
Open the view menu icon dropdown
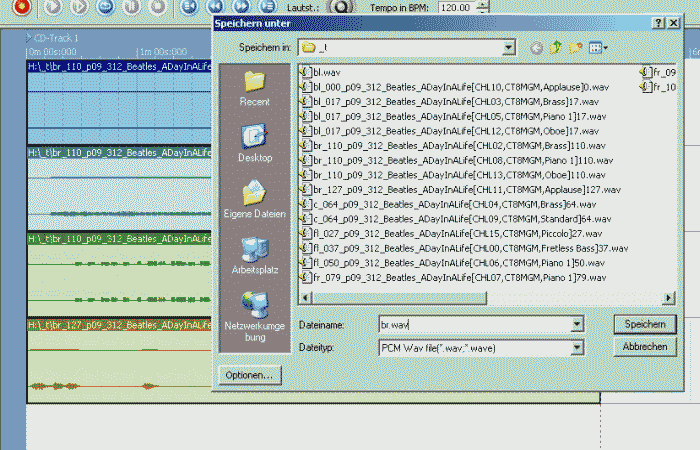pos(599,47)
